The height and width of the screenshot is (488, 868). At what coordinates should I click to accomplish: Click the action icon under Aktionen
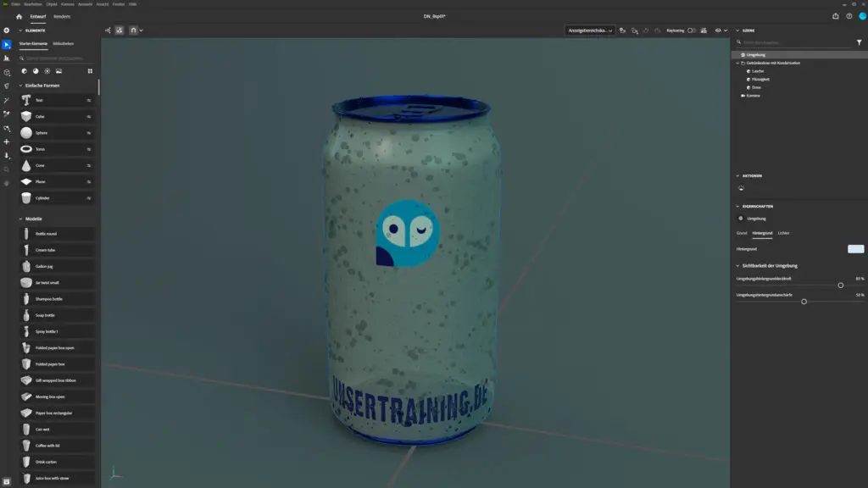[x=741, y=188]
